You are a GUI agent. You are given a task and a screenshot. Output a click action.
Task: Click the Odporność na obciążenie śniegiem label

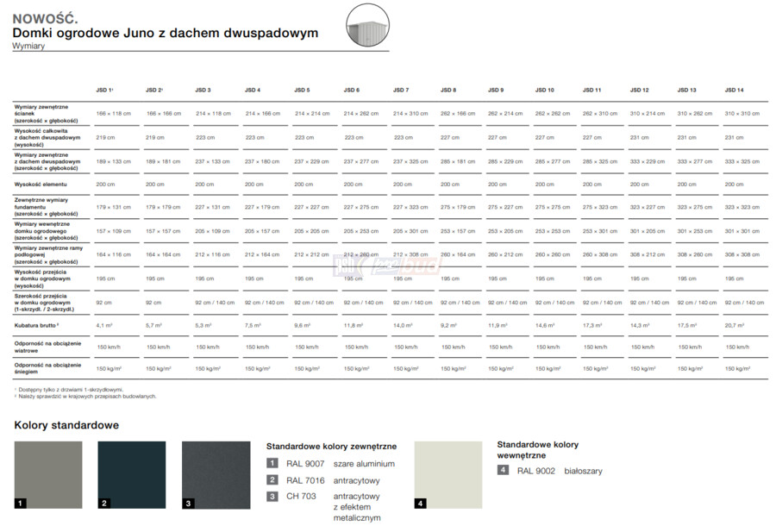47,368
